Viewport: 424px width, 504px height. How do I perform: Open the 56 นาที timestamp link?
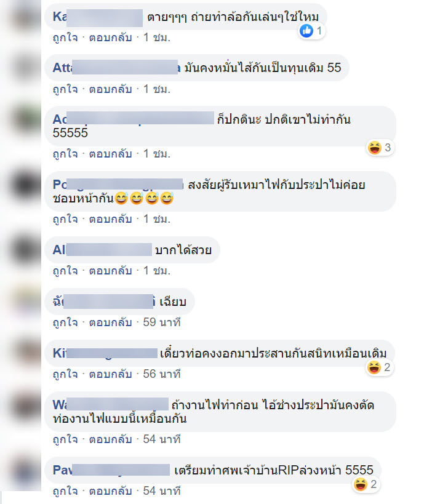(162, 374)
